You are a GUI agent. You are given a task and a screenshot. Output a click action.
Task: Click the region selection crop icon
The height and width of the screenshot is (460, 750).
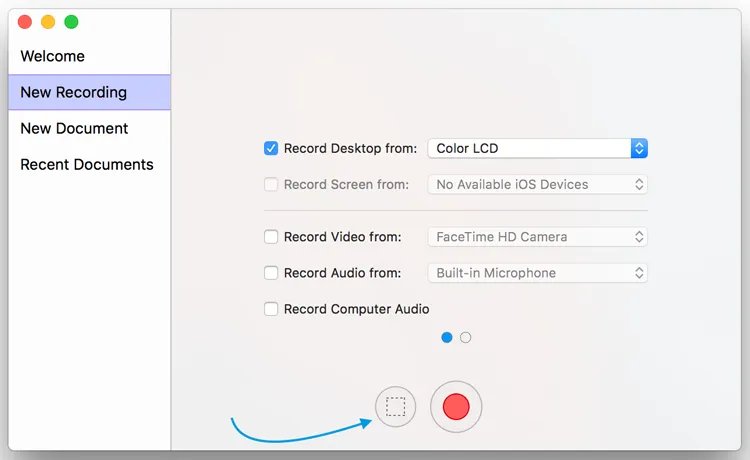(x=396, y=406)
